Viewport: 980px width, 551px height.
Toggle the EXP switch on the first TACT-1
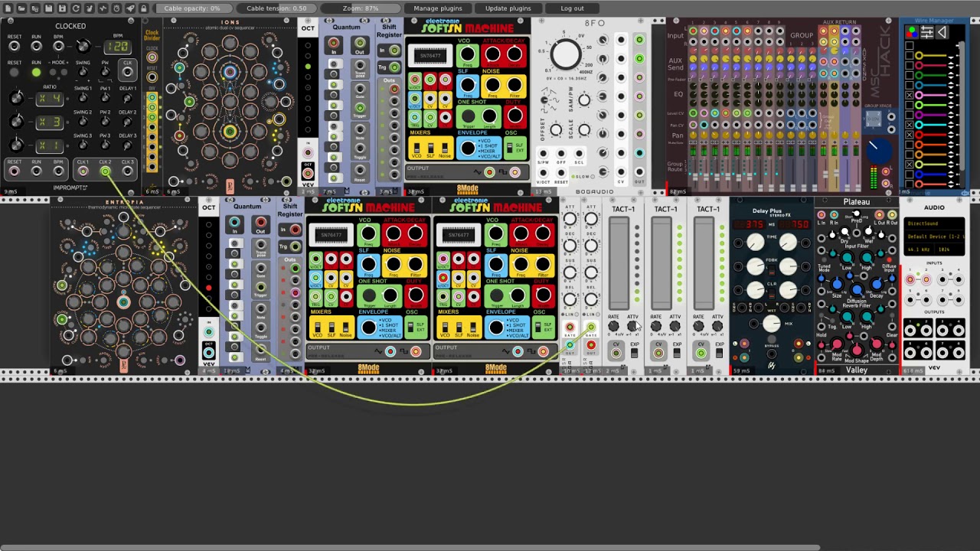(634, 353)
